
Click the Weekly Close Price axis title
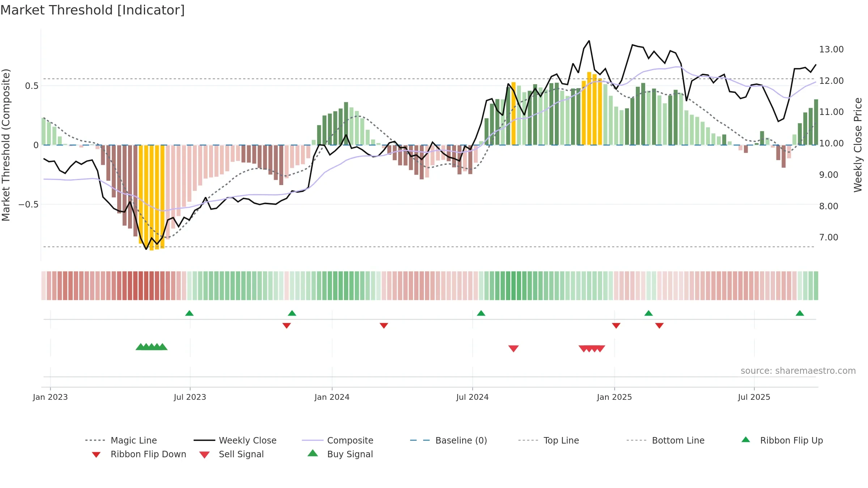click(858, 145)
